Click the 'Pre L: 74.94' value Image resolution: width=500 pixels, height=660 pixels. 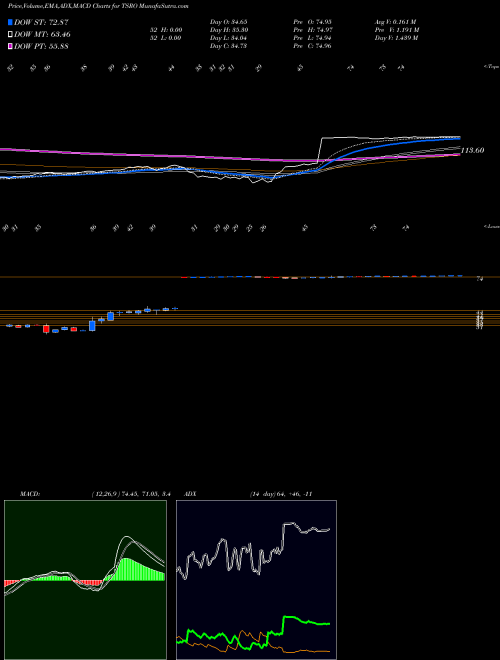[312, 38]
